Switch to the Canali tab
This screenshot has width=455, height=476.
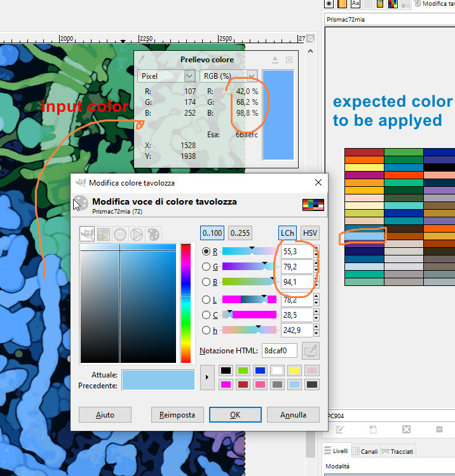tap(365, 451)
